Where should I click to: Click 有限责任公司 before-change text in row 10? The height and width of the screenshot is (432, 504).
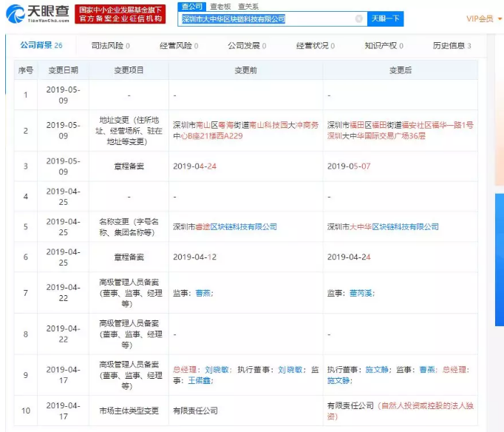pyautogui.click(x=195, y=411)
